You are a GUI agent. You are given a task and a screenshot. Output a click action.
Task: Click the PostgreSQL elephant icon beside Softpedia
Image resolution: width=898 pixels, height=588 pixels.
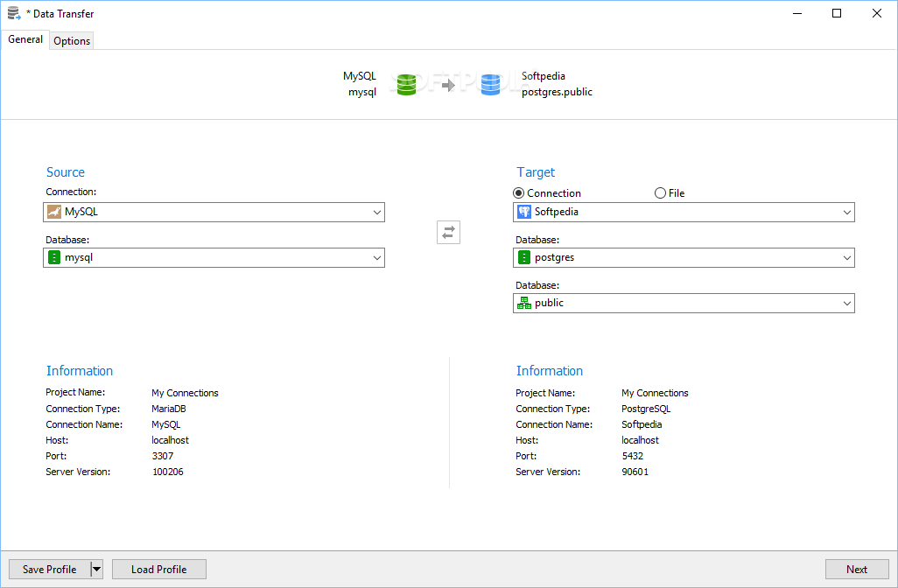point(524,212)
